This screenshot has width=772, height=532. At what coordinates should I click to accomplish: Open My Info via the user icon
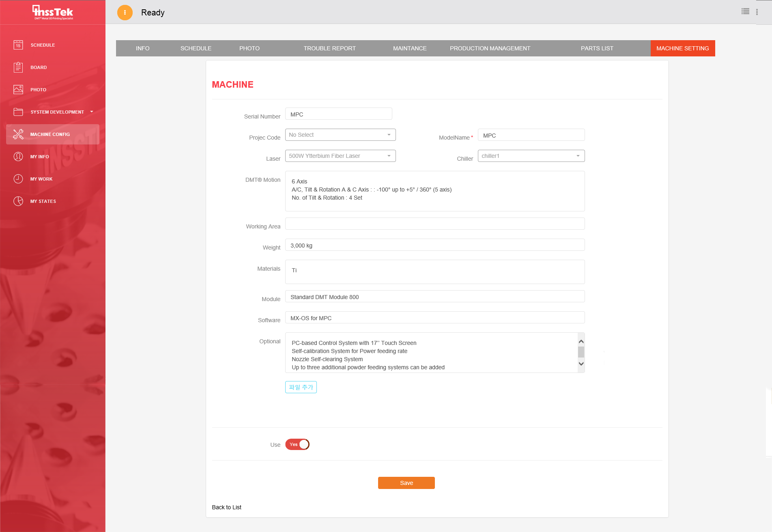point(18,157)
